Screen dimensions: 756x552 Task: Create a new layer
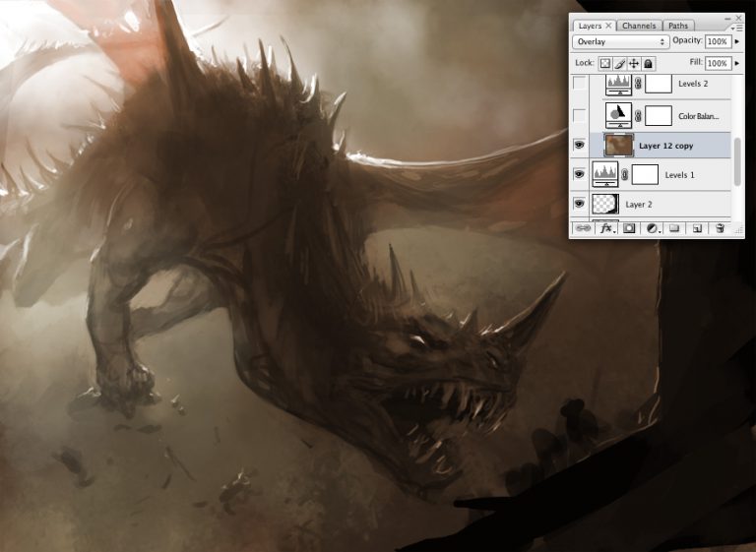coord(697,228)
